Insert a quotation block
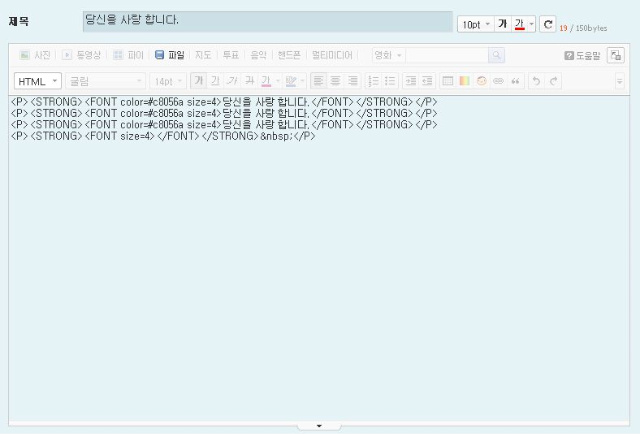 coord(516,81)
